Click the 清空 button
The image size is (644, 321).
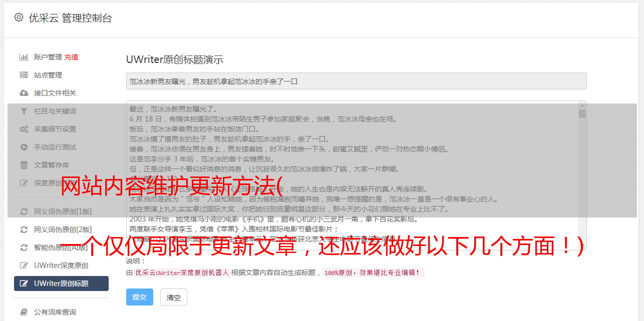(x=174, y=297)
